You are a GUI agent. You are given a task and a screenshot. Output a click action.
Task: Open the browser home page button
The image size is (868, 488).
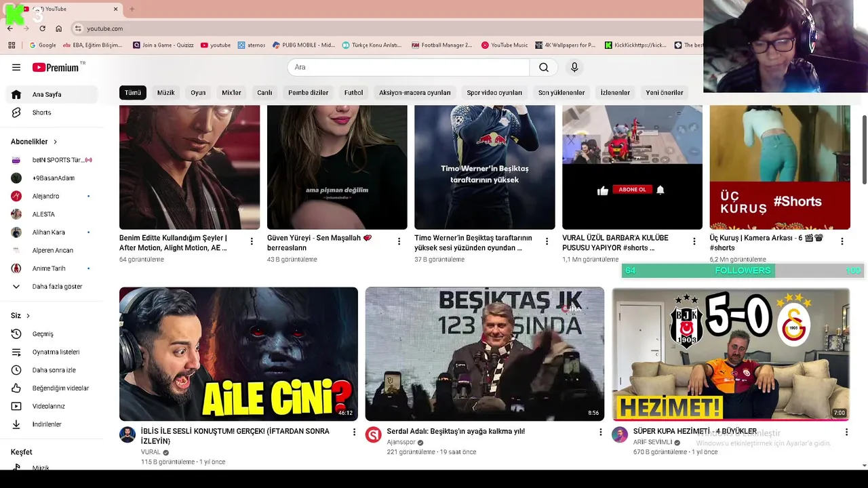click(x=59, y=28)
